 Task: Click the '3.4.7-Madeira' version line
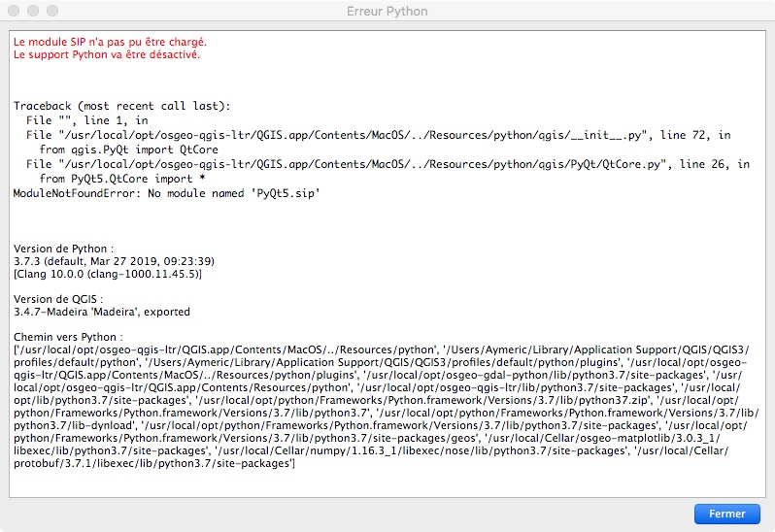point(102,313)
